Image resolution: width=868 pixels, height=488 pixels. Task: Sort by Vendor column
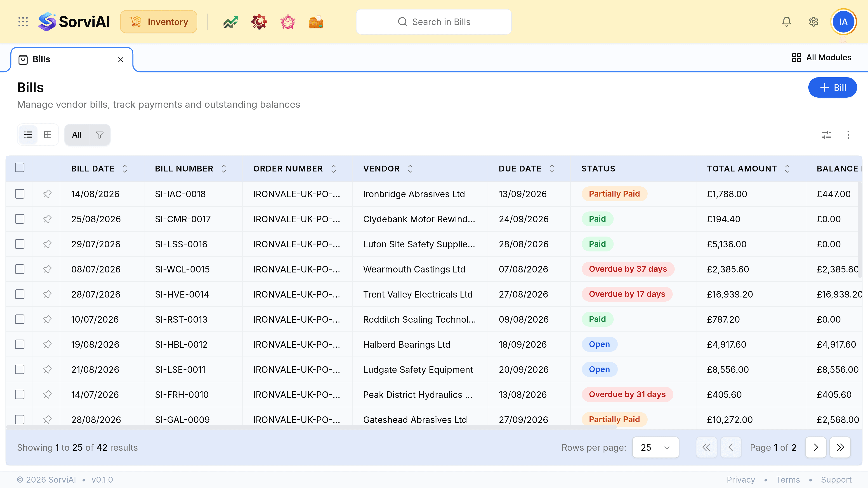pyautogui.click(x=410, y=169)
